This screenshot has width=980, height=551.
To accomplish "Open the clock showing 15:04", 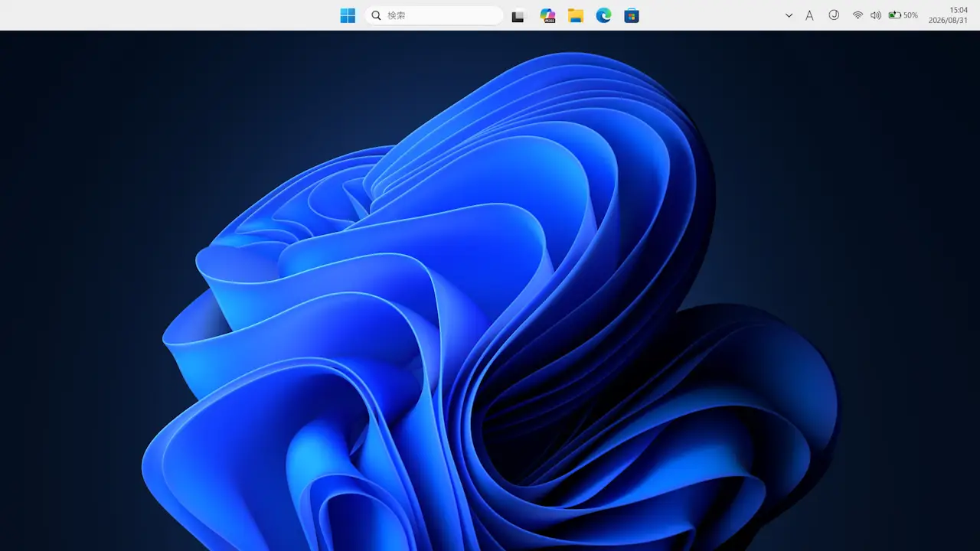I will point(959,10).
